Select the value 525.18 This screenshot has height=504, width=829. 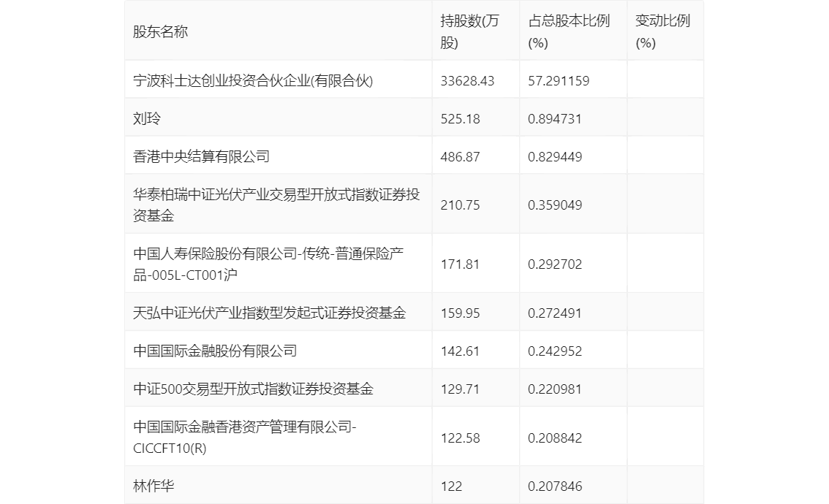tap(460, 119)
